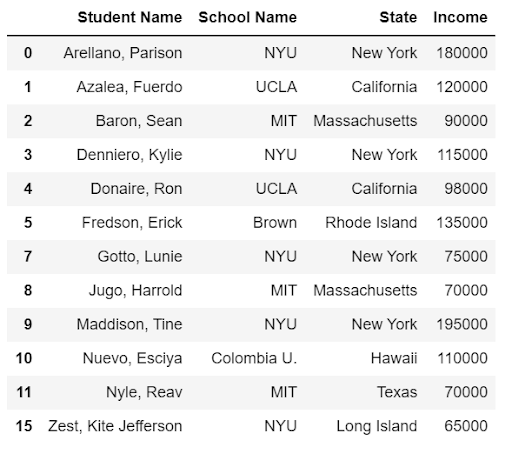Select the income value 115000
512x454 pixels.
tap(462, 155)
